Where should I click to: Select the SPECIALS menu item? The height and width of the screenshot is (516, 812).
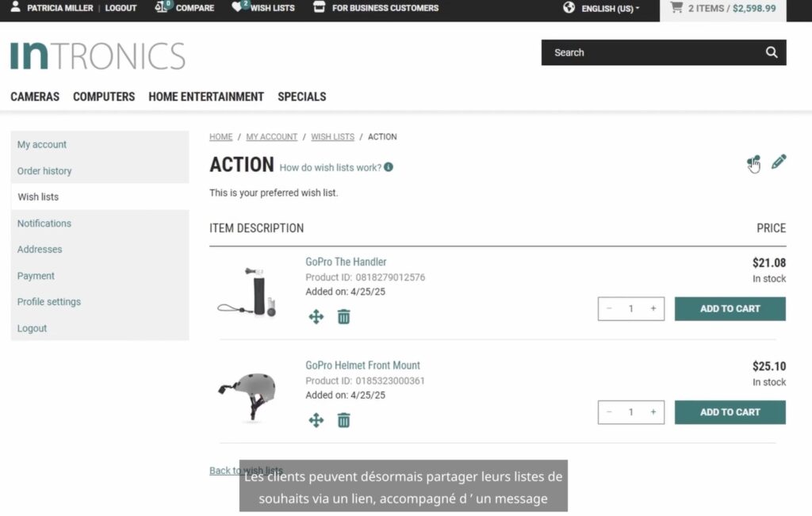[301, 96]
